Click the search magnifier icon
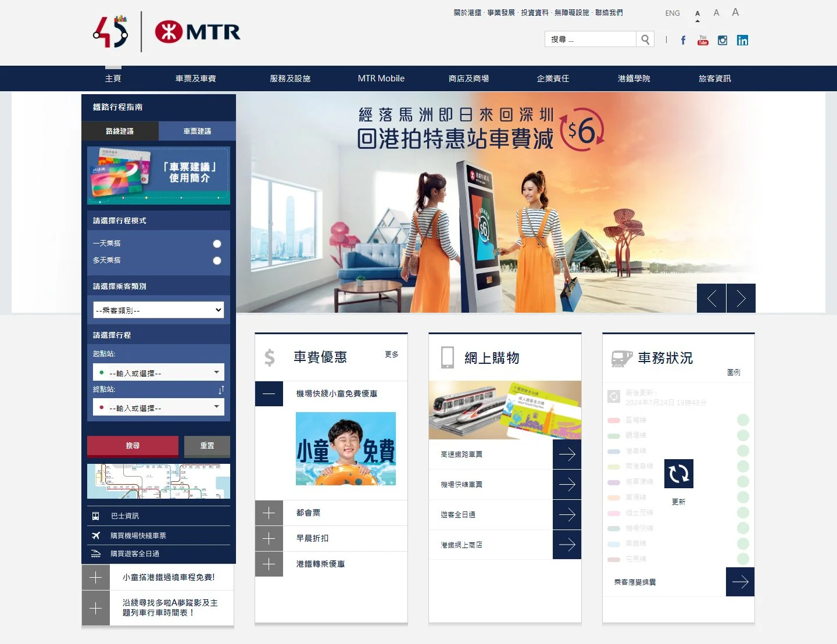The width and height of the screenshot is (837, 644). point(645,39)
